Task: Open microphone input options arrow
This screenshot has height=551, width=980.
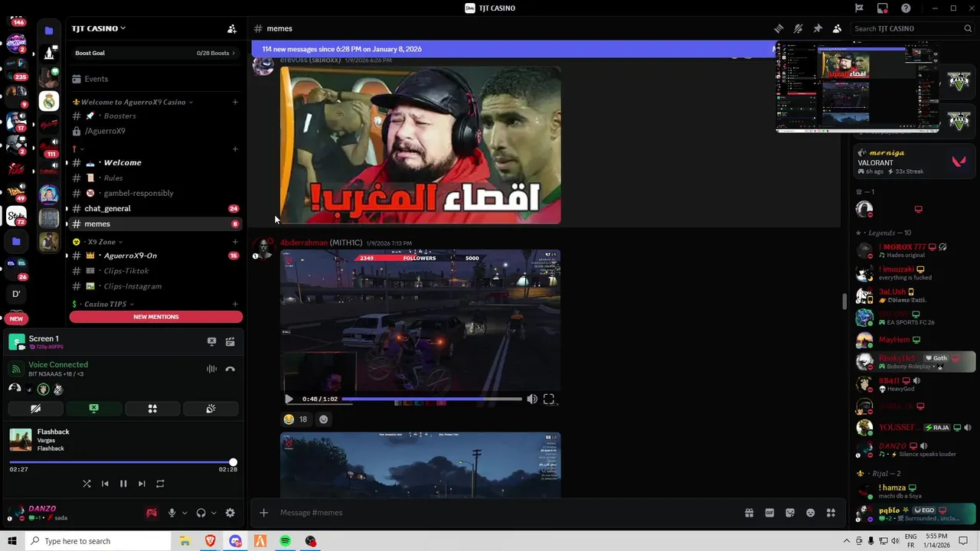Action: (185, 513)
